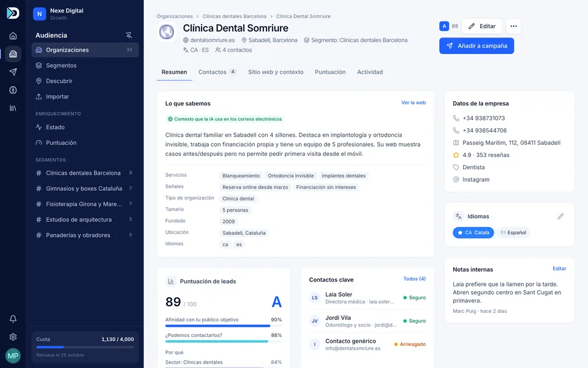Open the home icon in left rail
Image resolution: width=588 pixels, height=368 pixels.
13,36
